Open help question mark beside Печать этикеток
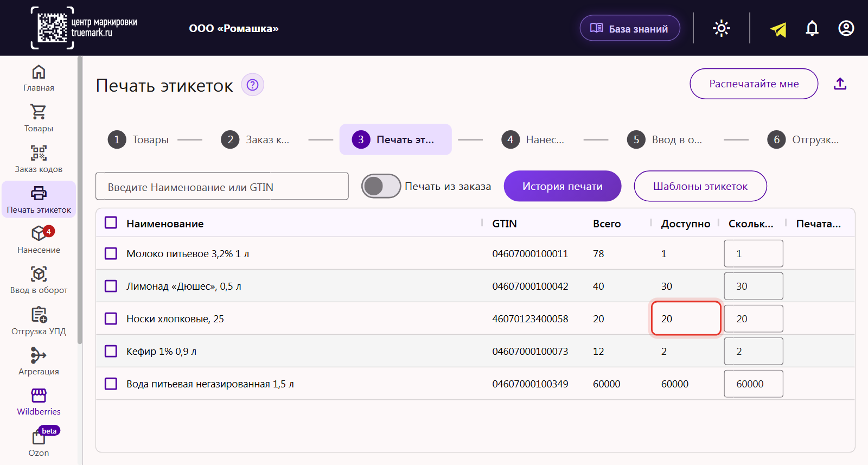The width and height of the screenshot is (868, 465). pos(252,85)
